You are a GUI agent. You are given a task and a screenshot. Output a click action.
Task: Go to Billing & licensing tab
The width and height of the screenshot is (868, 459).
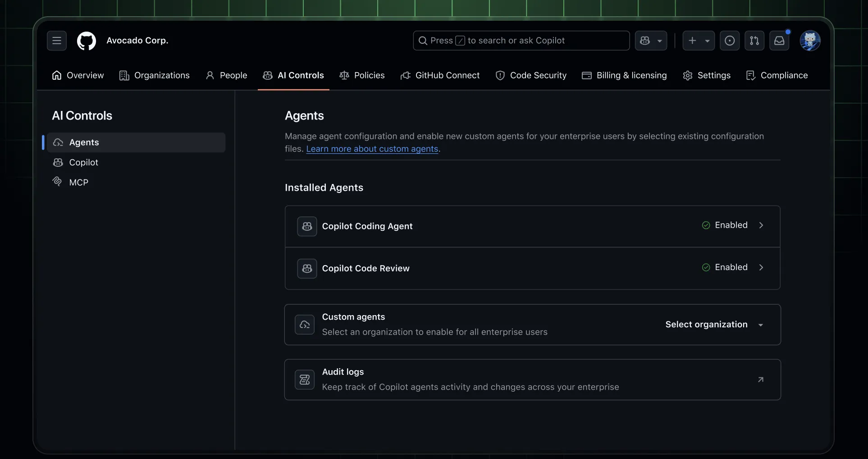[x=624, y=75]
